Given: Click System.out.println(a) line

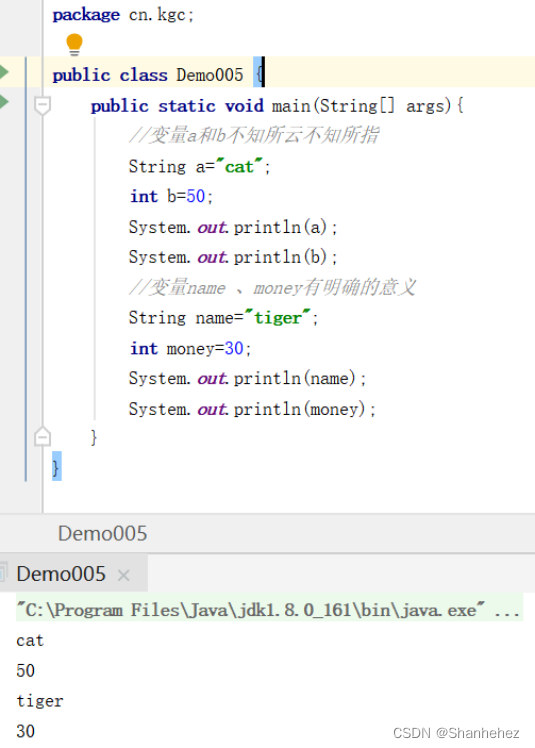Looking at the screenshot, I should (x=233, y=227).
